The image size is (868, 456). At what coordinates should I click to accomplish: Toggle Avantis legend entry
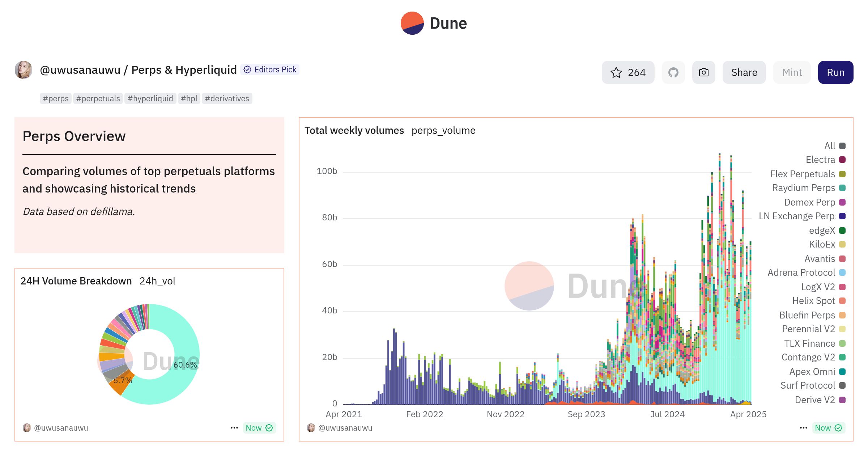point(825,259)
